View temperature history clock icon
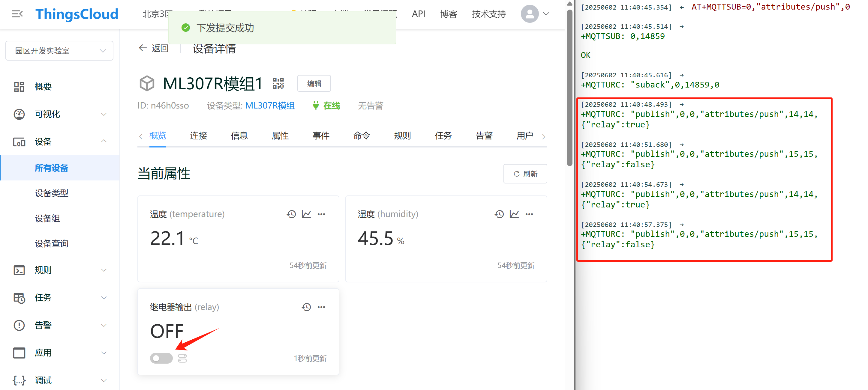Viewport: 868px width, 390px height. pos(291,214)
